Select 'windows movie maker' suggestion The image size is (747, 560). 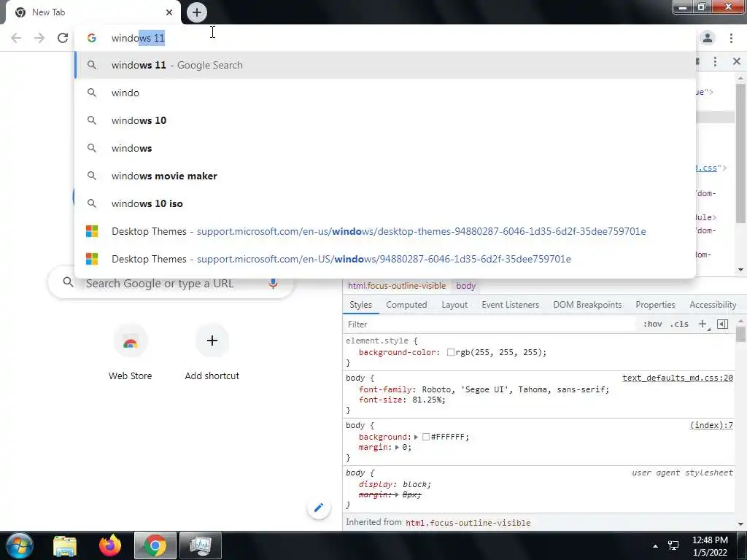pyautogui.click(x=385, y=176)
